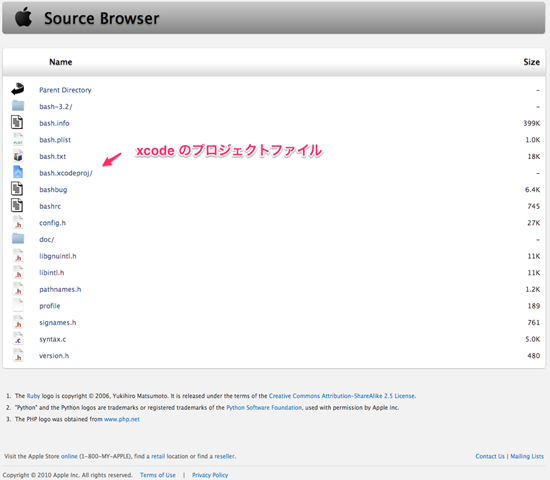Screen dimensions: 550x480
Task: Visit the www.php.net link
Action: coord(122,419)
